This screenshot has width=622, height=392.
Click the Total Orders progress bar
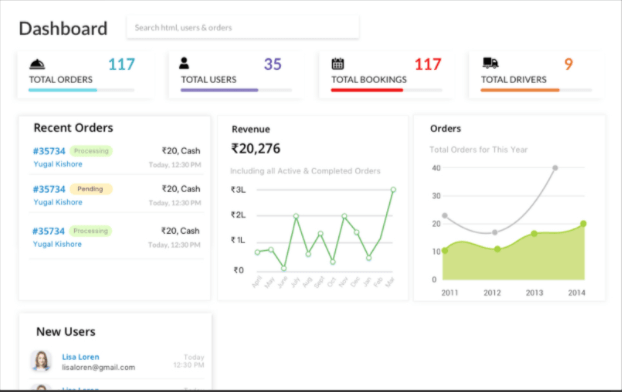[x=81, y=90]
